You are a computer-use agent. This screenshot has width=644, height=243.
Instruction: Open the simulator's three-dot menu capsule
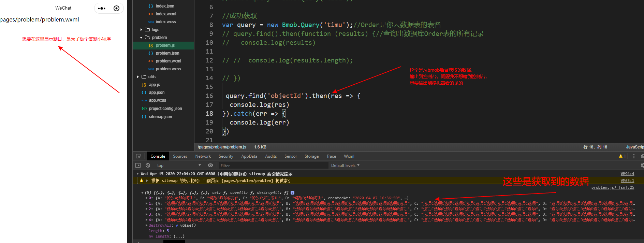coord(102,8)
